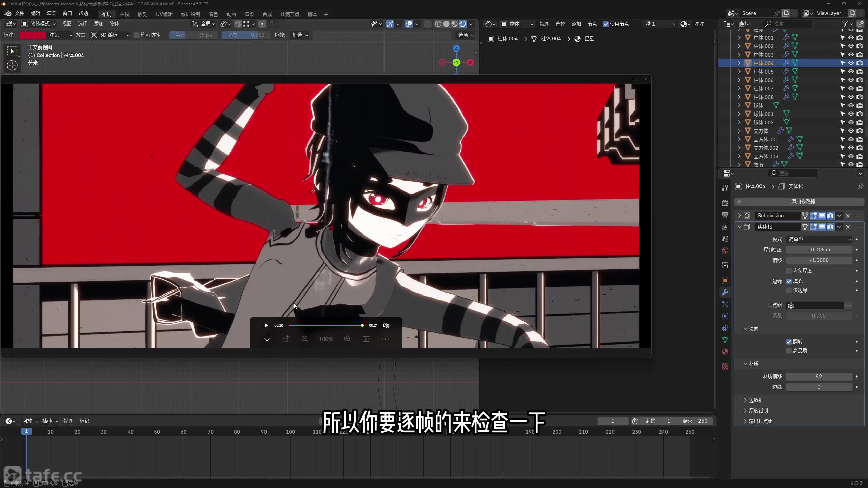Click the download icon in video player
Screen dimensions: 868x488
click(x=267, y=339)
